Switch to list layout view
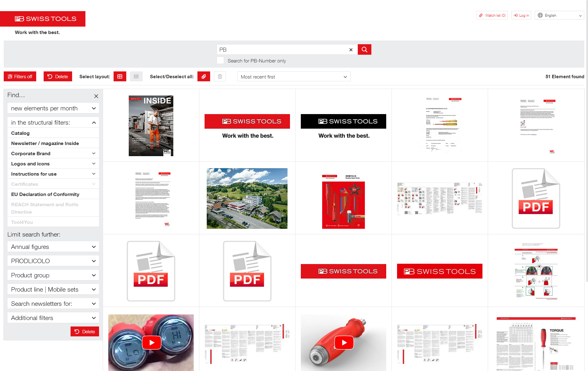This screenshot has width=588, height=371. [136, 76]
